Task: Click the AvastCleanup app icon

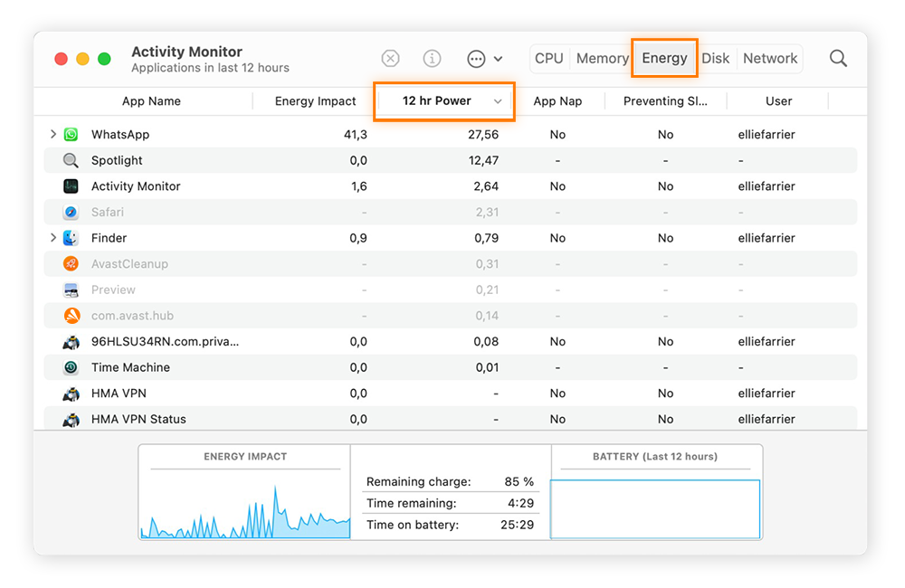Action: tap(71, 263)
